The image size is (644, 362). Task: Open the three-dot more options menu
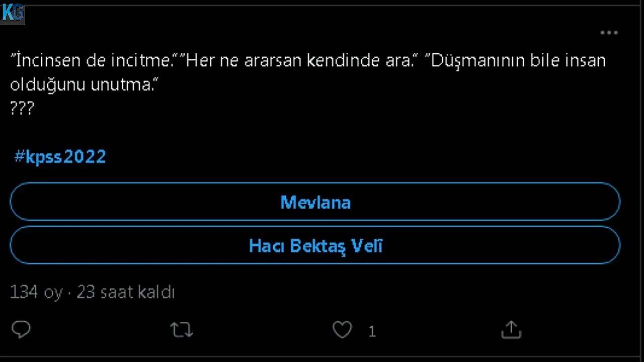[x=609, y=33]
